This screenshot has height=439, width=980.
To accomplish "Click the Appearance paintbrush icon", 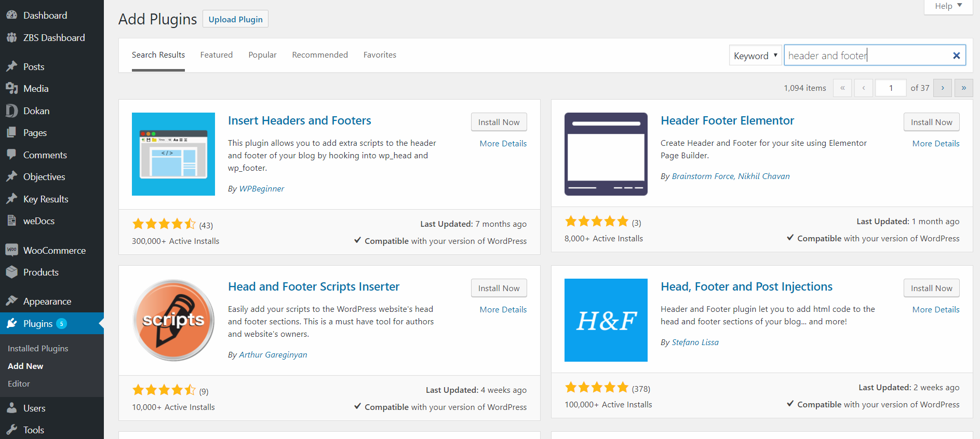I will (11, 301).
